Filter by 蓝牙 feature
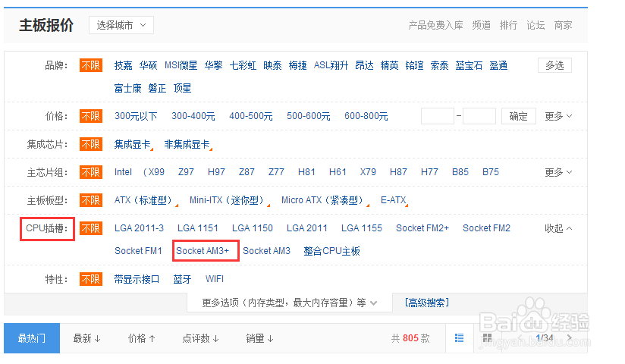The height and width of the screenshot is (364, 625). pos(182,279)
